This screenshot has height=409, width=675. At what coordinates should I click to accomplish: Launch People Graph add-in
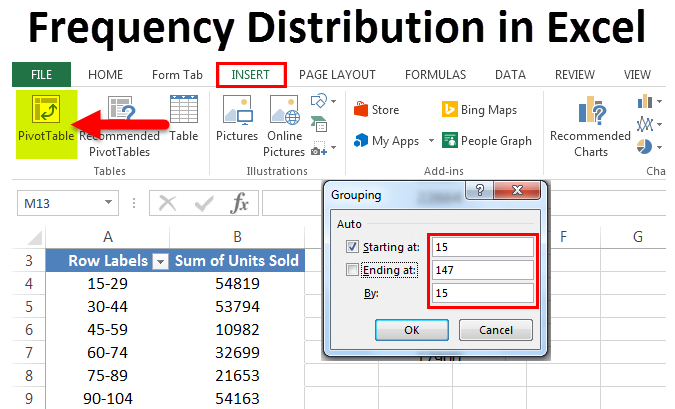tap(487, 141)
